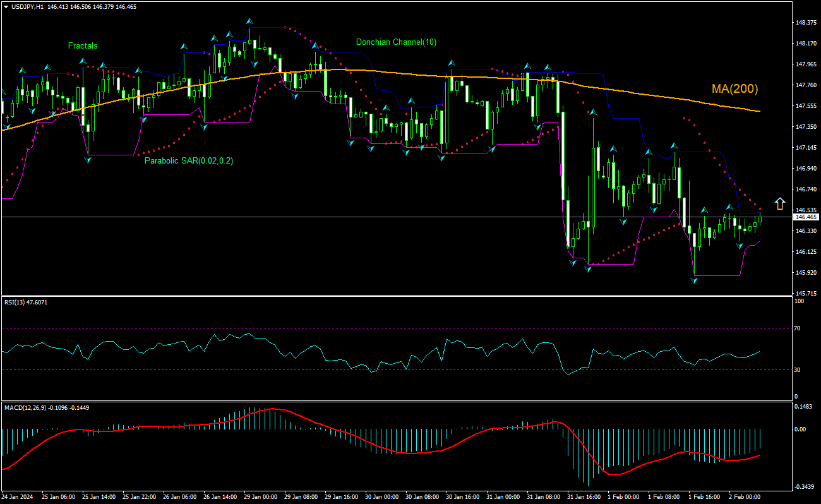Viewport: 821px width, 504px height.
Task: Toggle the MA(200) label on the chart
Action: coord(734,89)
